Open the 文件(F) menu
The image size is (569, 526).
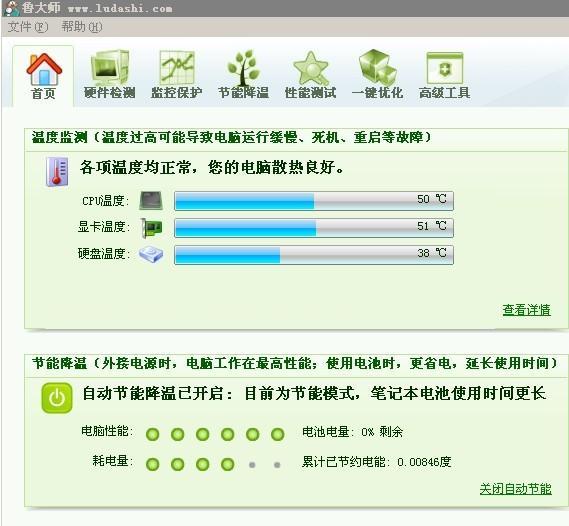tap(28, 27)
